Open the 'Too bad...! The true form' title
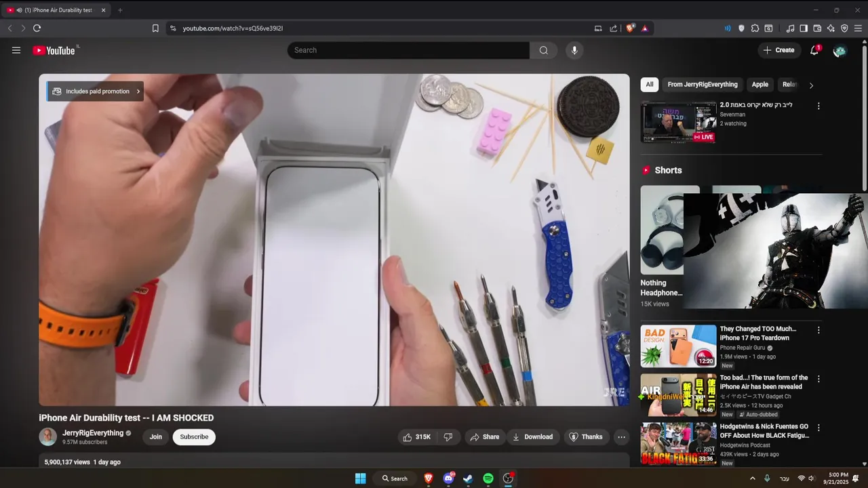This screenshot has width=868, height=488. point(764,382)
